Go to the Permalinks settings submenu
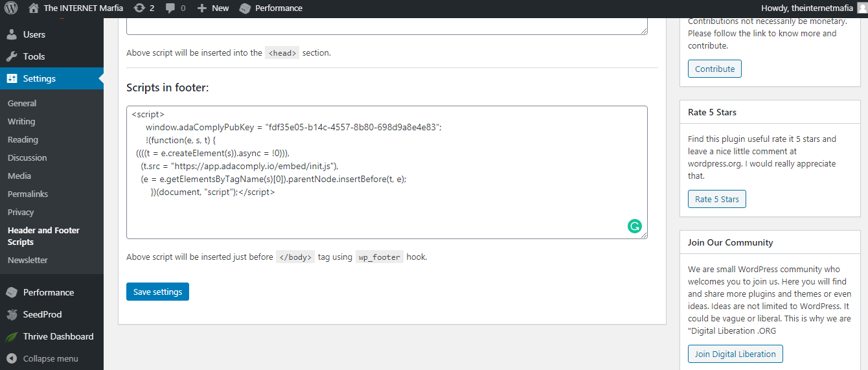Screen dimensions: 868x370 [x=28, y=194]
